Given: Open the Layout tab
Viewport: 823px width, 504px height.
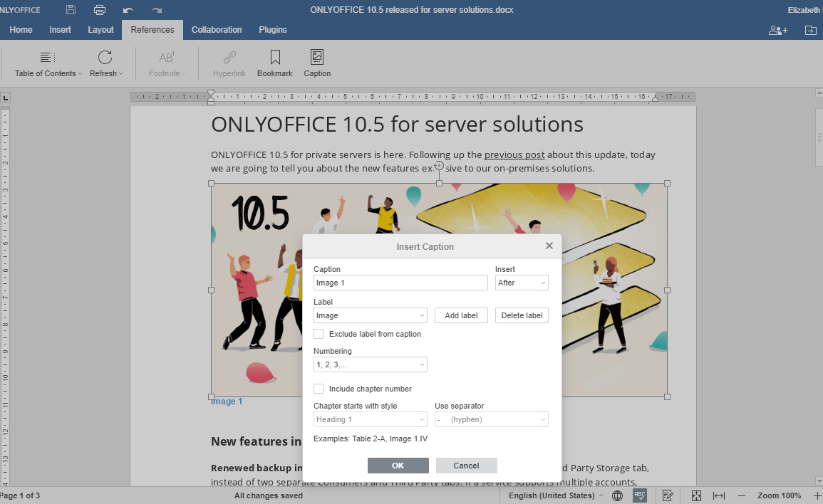Looking at the screenshot, I should 100,30.
